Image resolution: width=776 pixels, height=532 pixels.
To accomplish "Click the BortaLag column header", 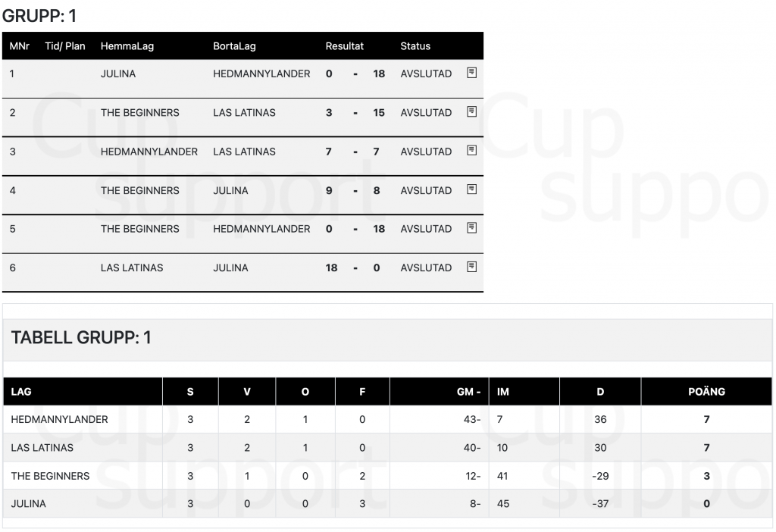I will [x=235, y=46].
